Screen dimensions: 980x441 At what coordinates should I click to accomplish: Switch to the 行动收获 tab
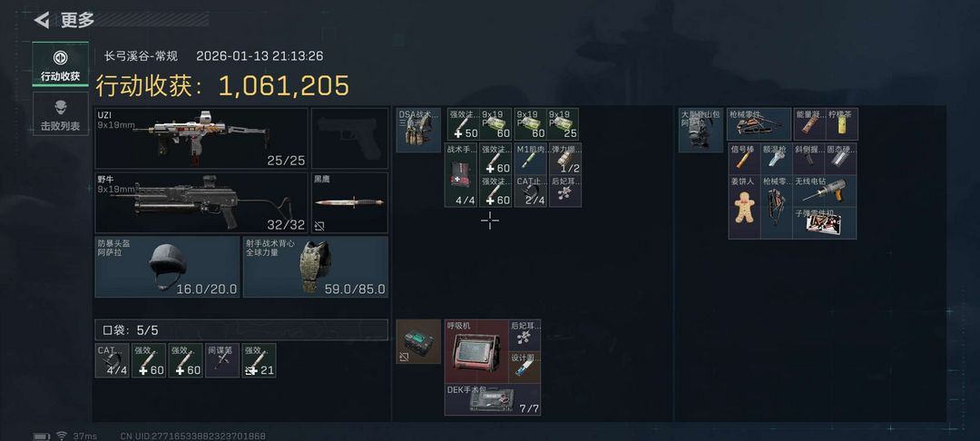click(x=61, y=64)
